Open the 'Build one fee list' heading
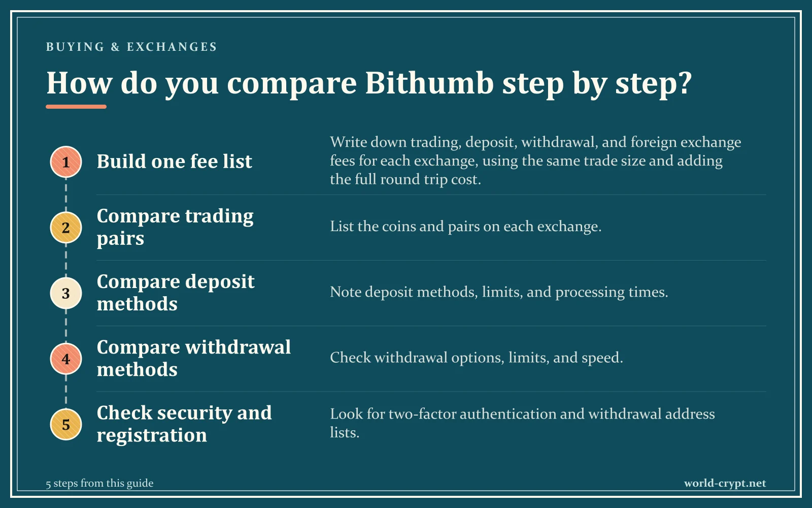The width and height of the screenshot is (812, 508). 175,162
